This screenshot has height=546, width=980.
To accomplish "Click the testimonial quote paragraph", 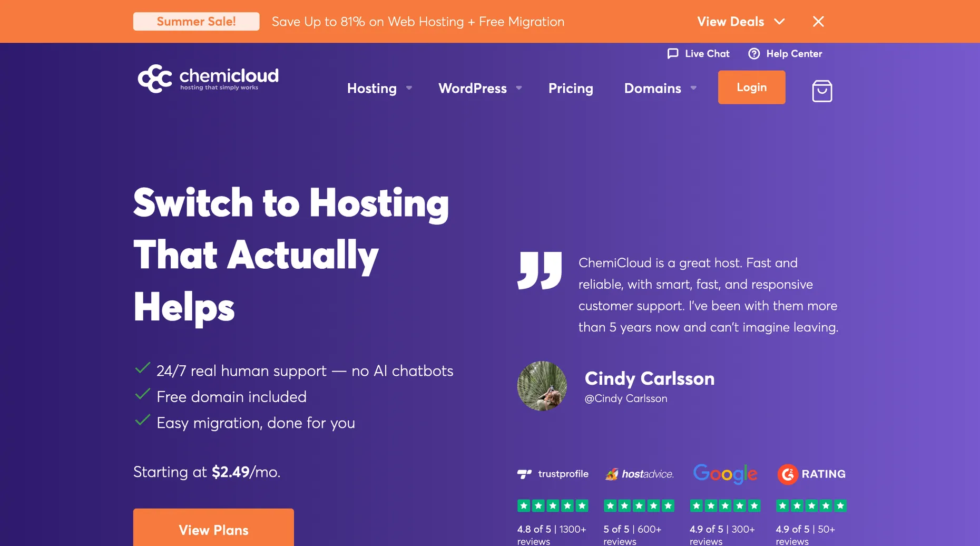I will pos(708,295).
